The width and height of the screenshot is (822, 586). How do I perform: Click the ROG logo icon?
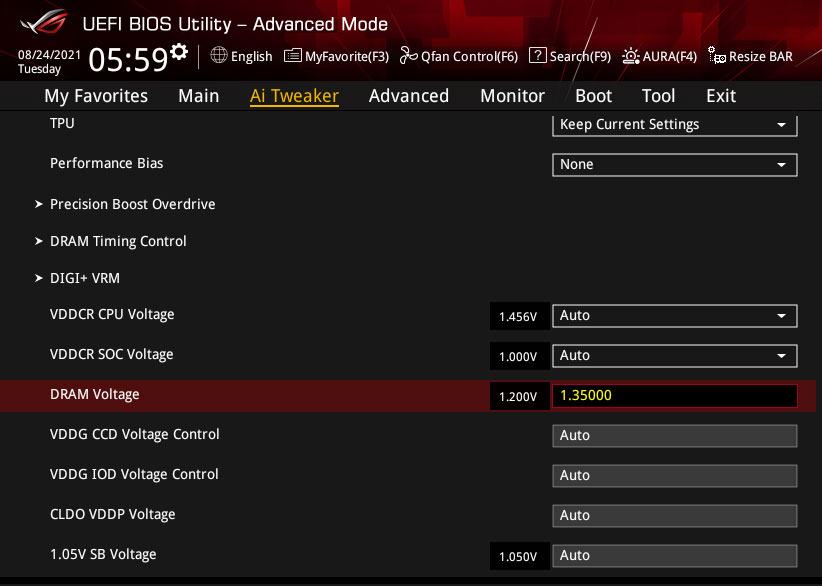tap(44, 22)
